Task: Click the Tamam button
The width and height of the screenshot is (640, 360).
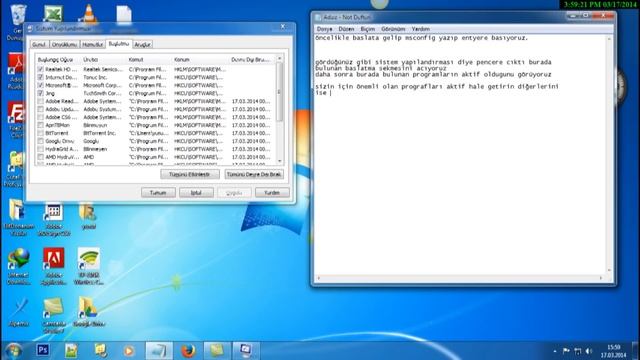Action: point(158,193)
